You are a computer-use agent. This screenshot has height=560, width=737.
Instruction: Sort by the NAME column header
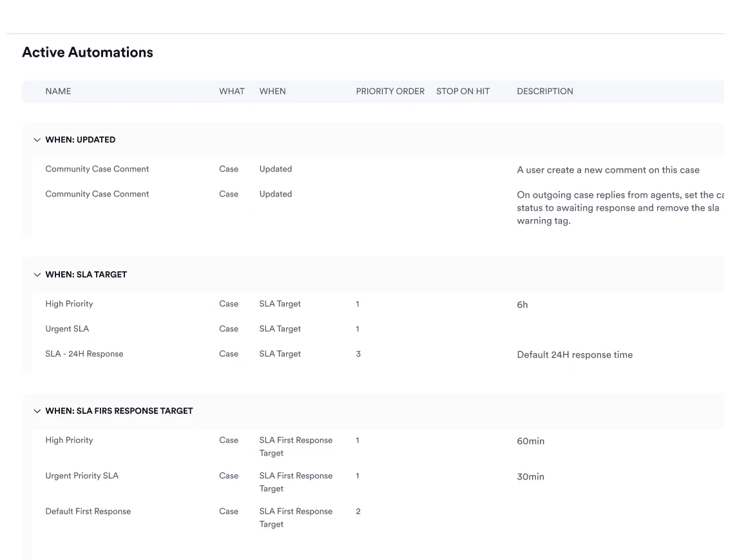click(58, 92)
